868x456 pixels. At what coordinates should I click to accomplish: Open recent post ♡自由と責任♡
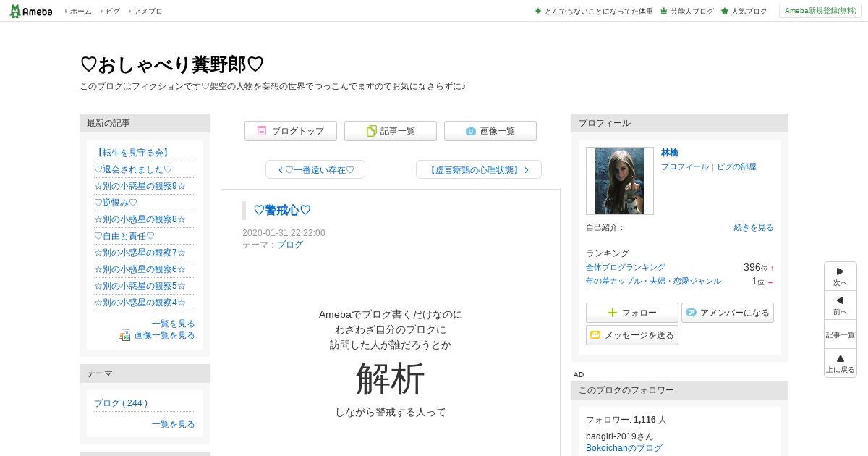click(124, 236)
